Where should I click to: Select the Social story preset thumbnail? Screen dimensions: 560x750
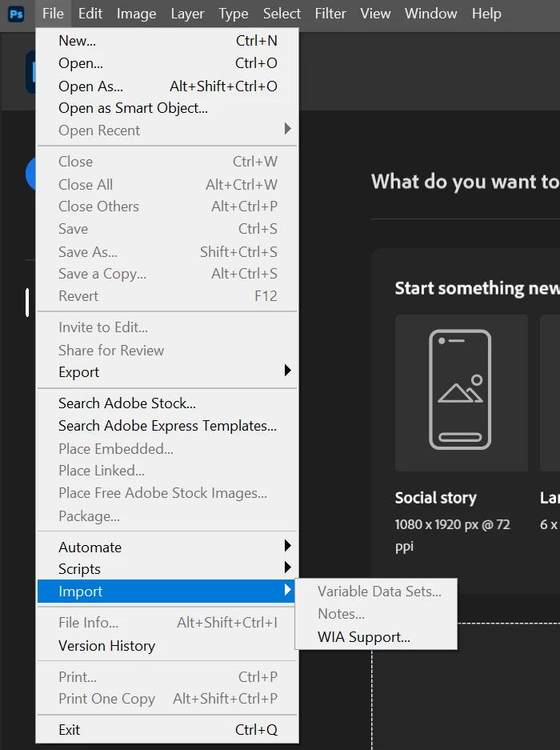[462, 393]
